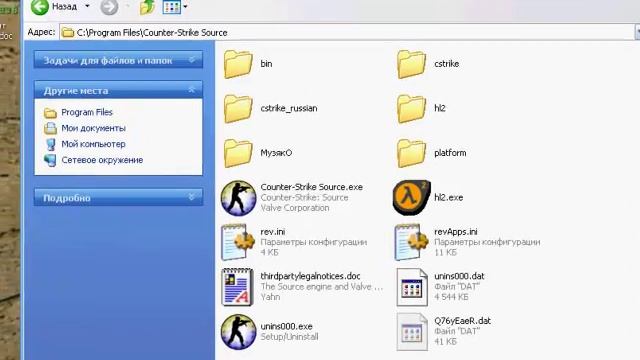
Task: Select the cstrike folder icon
Action: 411,64
